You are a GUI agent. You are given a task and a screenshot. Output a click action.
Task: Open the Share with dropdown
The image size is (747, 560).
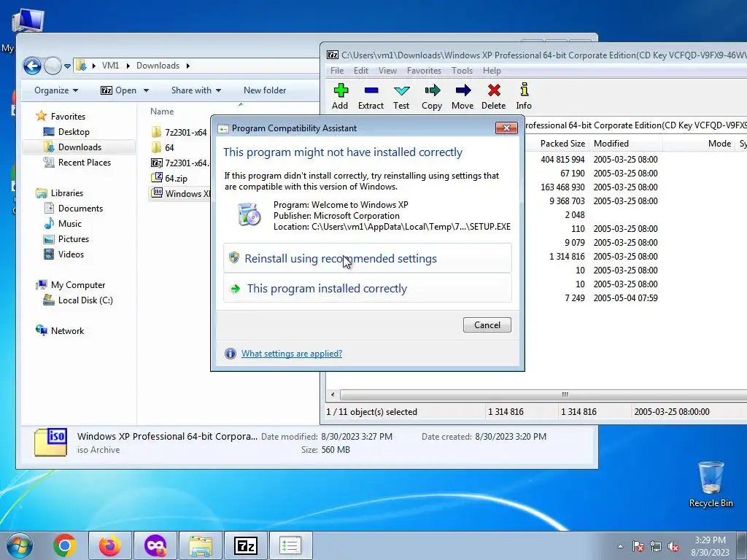pyautogui.click(x=196, y=90)
